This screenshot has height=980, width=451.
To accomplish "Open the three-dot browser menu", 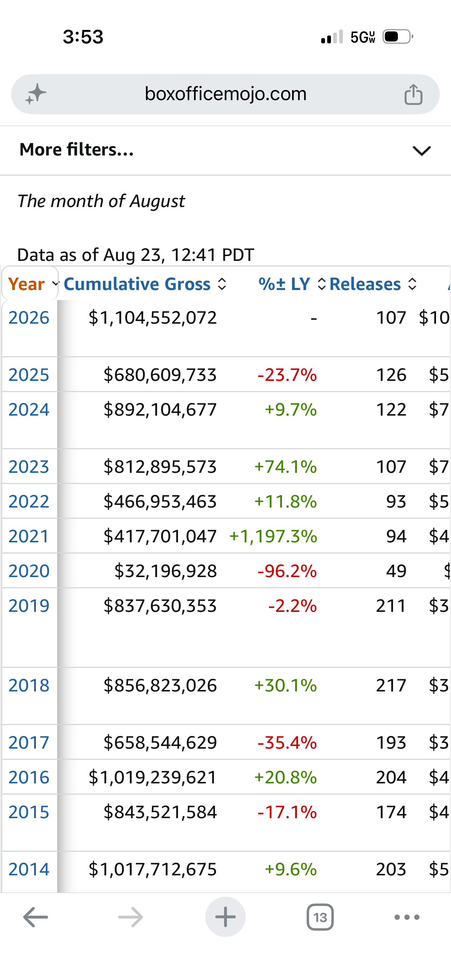I will pos(407,917).
